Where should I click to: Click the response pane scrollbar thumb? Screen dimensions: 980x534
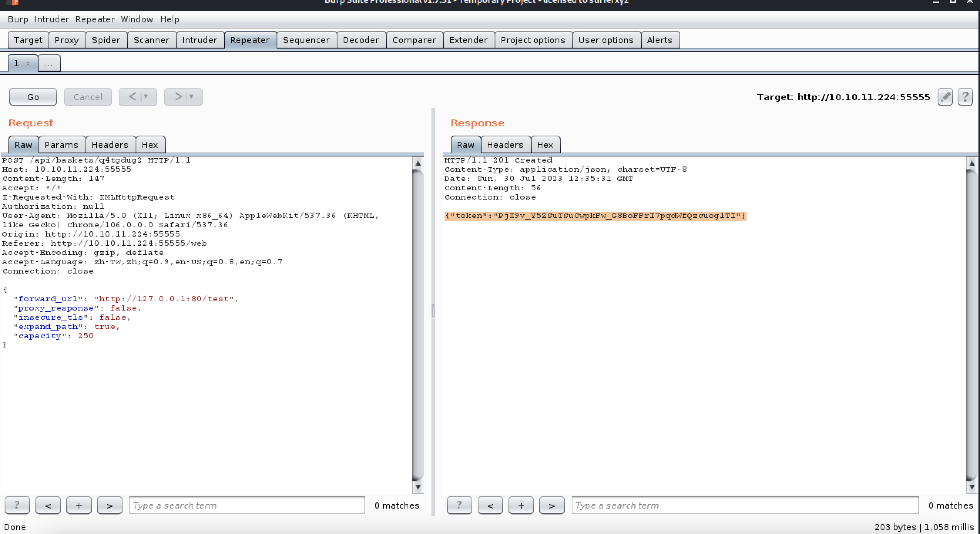(972, 326)
